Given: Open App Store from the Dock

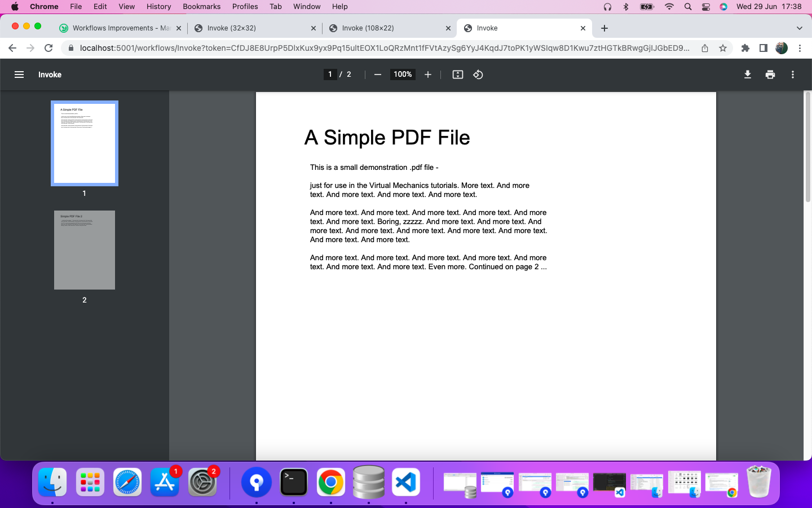Looking at the screenshot, I should pyautogui.click(x=165, y=483).
